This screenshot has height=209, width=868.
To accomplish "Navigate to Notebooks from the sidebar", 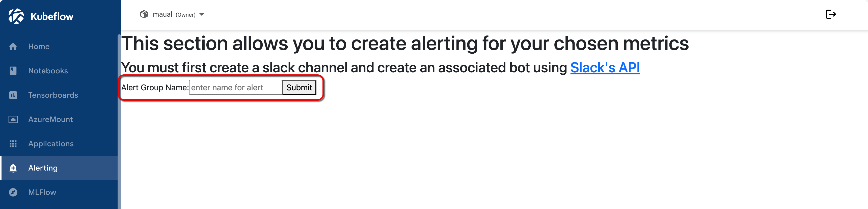I will point(48,71).
